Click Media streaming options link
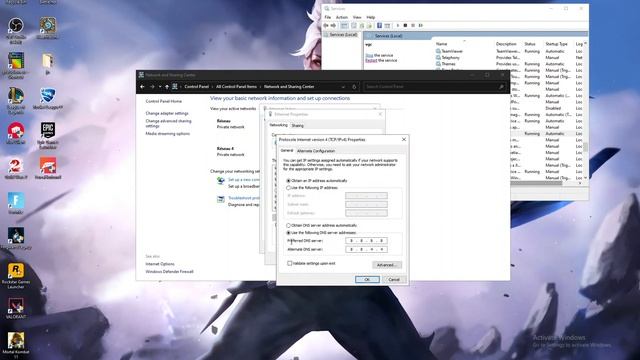The image size is (640, 360). coord(167,134)
